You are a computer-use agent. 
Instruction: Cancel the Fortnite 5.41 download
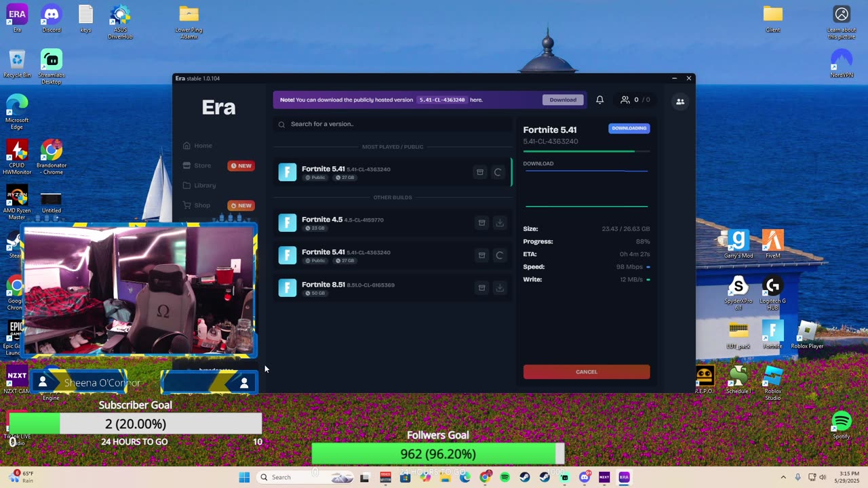[587, 371]
